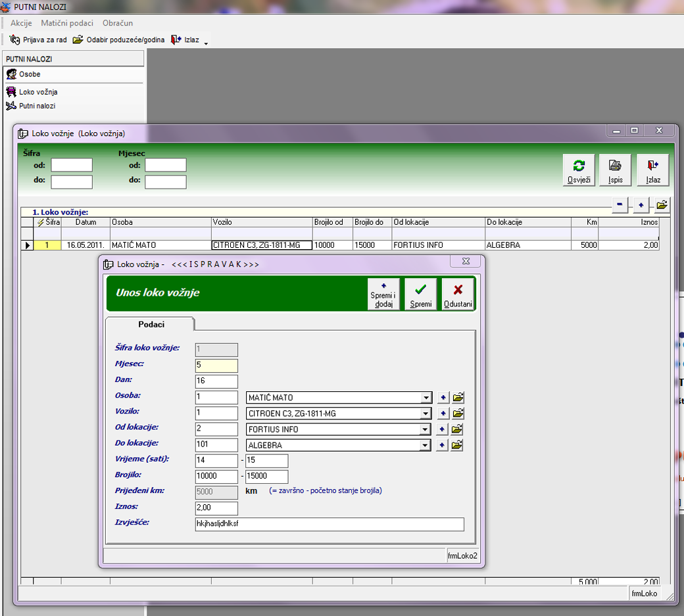The width and height of the screenshot is (684, 616).
Task: Select the row indicator arrow for row 1
Action: click(x=27, y=245)
